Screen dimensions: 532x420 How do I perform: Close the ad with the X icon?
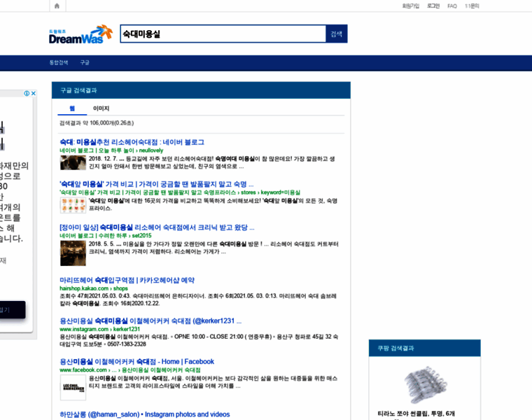tap(34, 93)
